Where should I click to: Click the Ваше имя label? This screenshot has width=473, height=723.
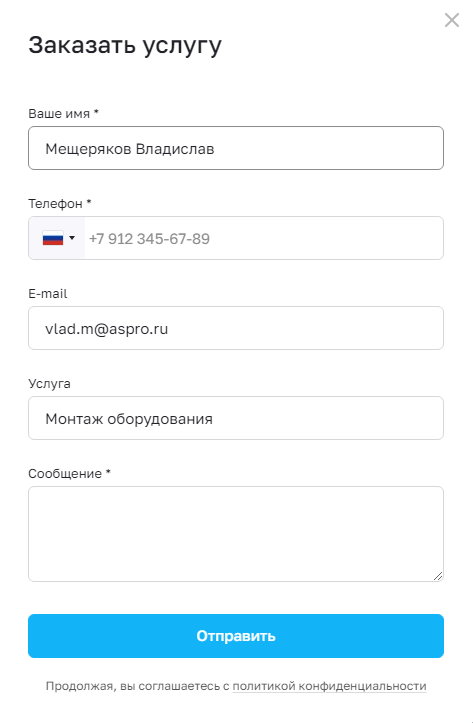(59, 113)
